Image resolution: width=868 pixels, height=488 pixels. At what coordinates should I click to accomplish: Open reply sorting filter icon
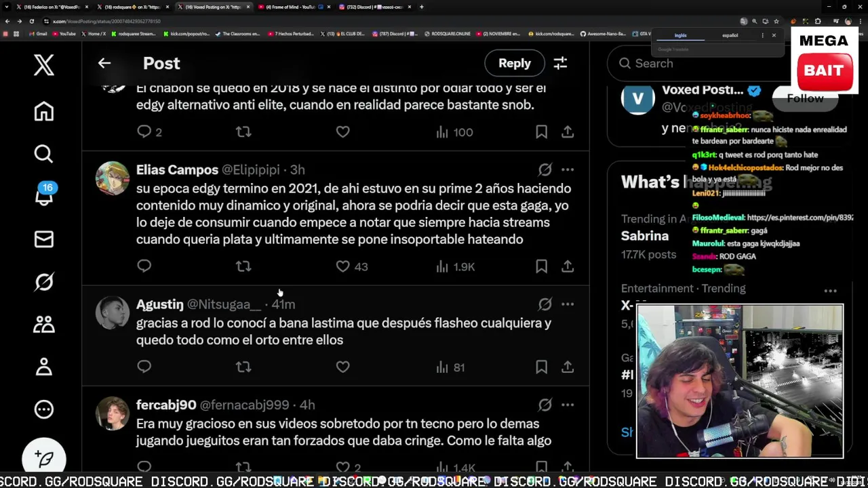tap(560, 63)
